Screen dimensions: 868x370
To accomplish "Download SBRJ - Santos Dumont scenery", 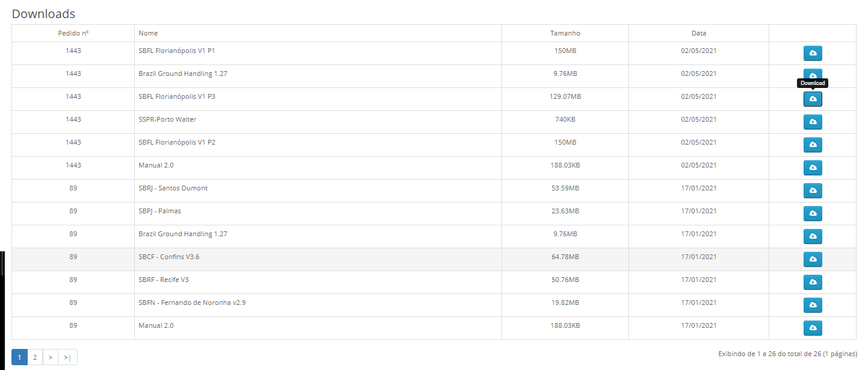I will point(813,190).
